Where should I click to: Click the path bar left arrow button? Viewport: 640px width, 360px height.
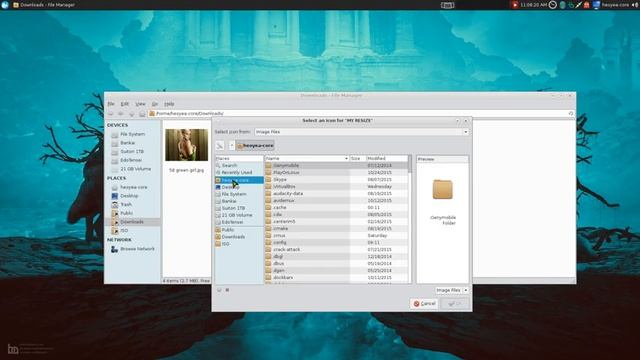[231, 146]
